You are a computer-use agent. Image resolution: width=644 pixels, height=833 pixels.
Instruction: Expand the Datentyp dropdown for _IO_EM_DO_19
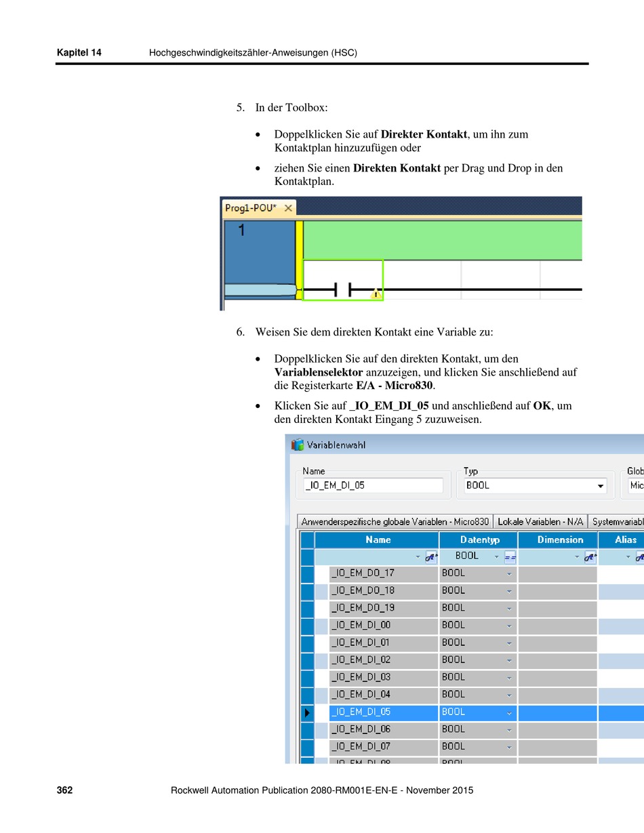(x=509, y=609)
